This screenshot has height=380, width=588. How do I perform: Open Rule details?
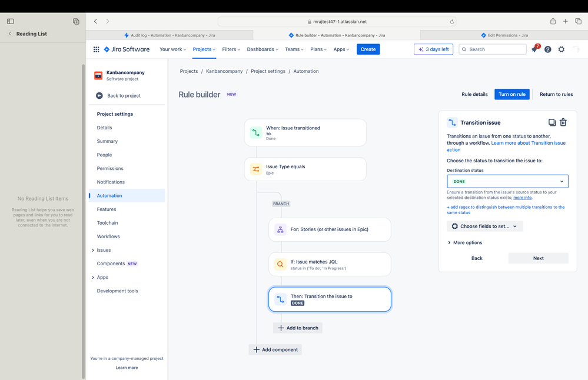click(474, 94)
